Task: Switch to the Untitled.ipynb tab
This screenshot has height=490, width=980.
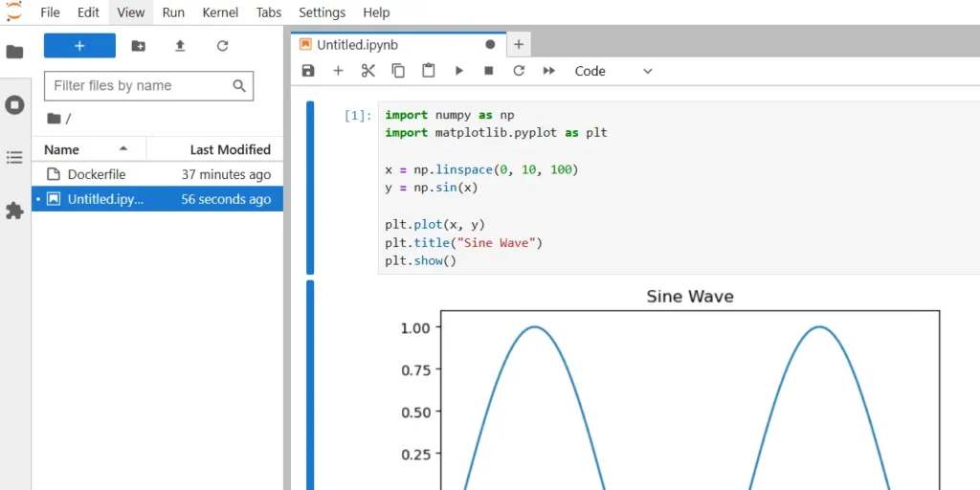Action: 357,44
